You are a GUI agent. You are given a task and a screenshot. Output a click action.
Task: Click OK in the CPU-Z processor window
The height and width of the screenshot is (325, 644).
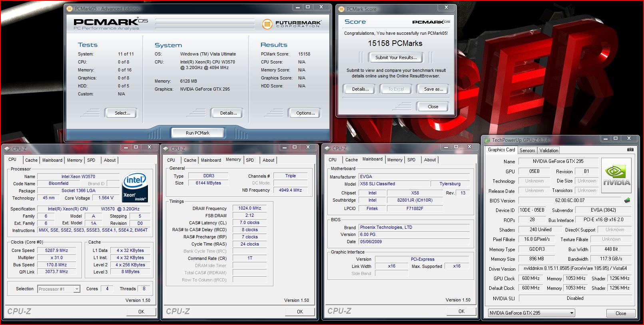point(141,311)
